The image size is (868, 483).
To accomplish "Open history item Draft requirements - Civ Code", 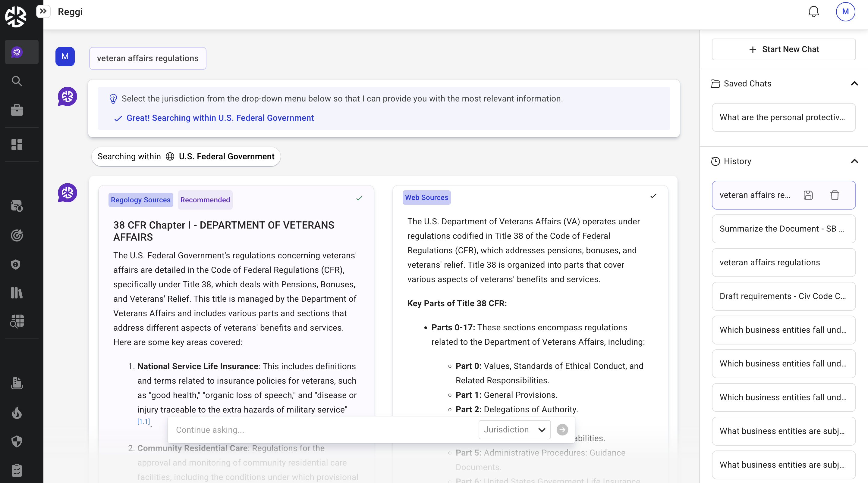I will coord(783,296).
